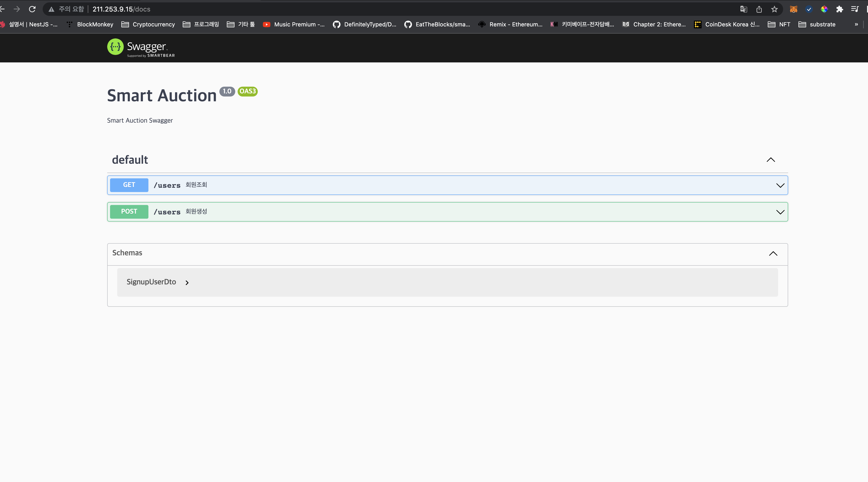Expand the POST /users operation

780,212
